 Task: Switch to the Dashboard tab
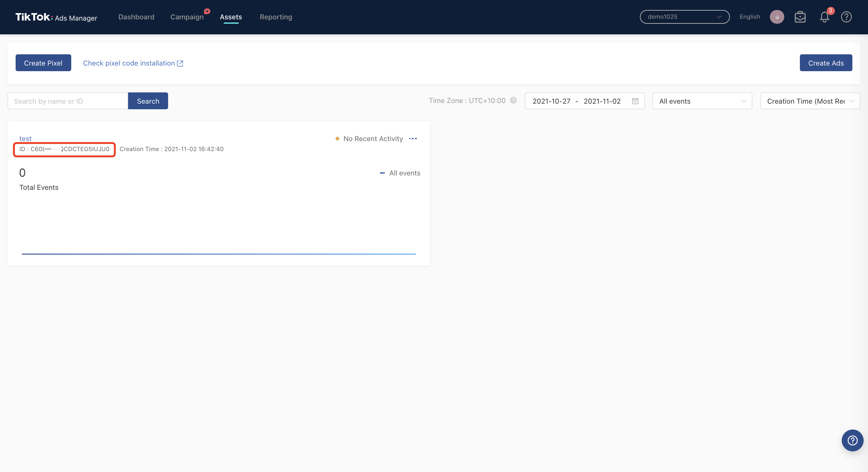[136, 17]
